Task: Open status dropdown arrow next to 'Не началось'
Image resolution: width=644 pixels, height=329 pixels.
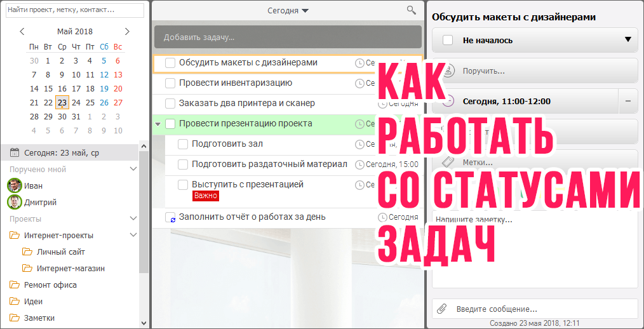Action: click(x=627, y=40)
